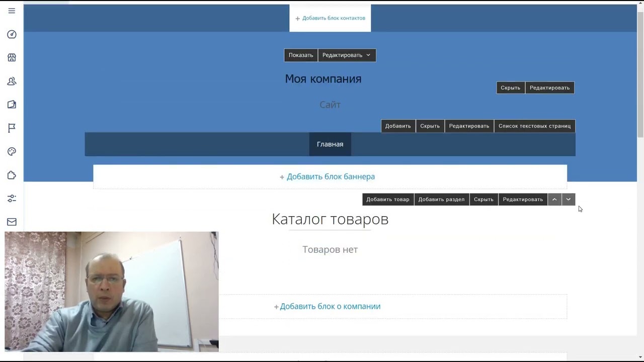Open the store icon in sidebar
The image size is (644, 362).
click(x=12, y=58)
